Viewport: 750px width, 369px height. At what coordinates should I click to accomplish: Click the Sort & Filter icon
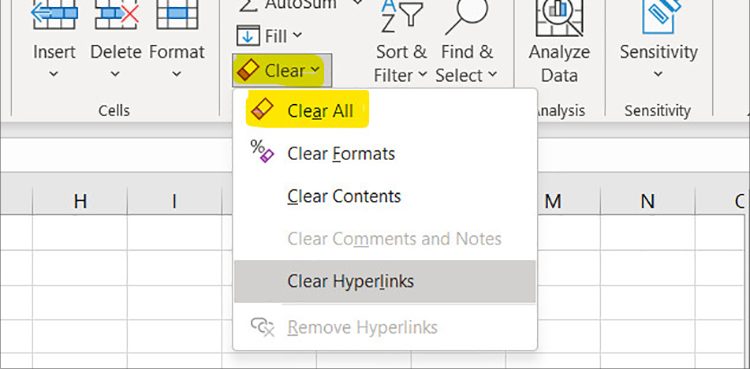[x=401, y=17]
